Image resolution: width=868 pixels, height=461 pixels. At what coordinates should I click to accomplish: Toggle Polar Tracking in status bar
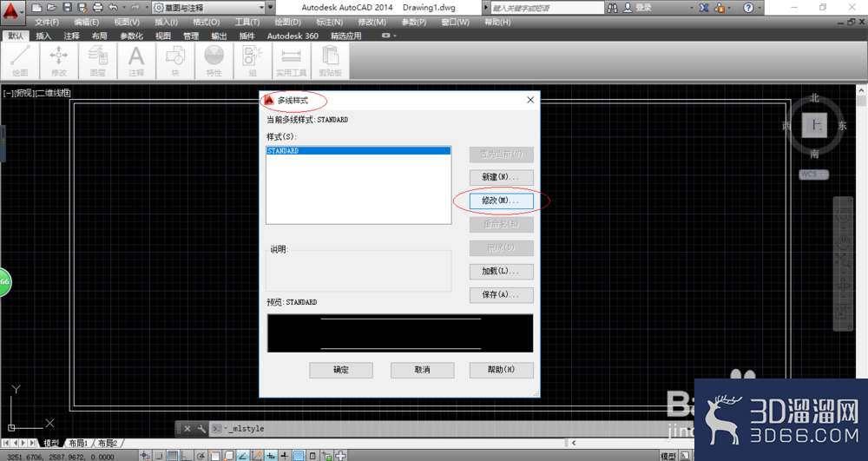pyautogui.click(x=201, y=456)
